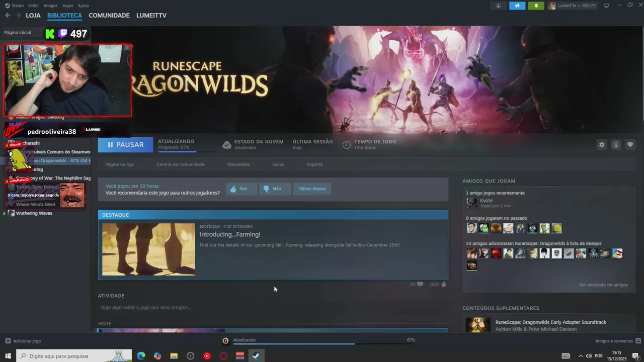Click Windows taskbar search box
Viewport: 644px width, 362px height.
point(74,356)
